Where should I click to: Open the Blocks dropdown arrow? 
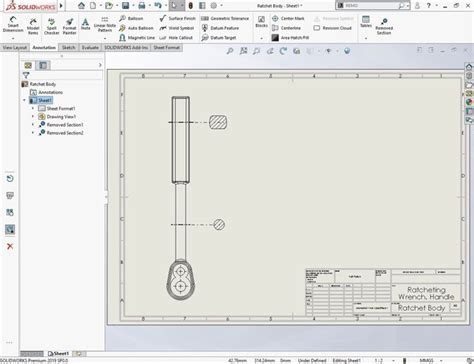pyautogui.click(x=261, y=38)
